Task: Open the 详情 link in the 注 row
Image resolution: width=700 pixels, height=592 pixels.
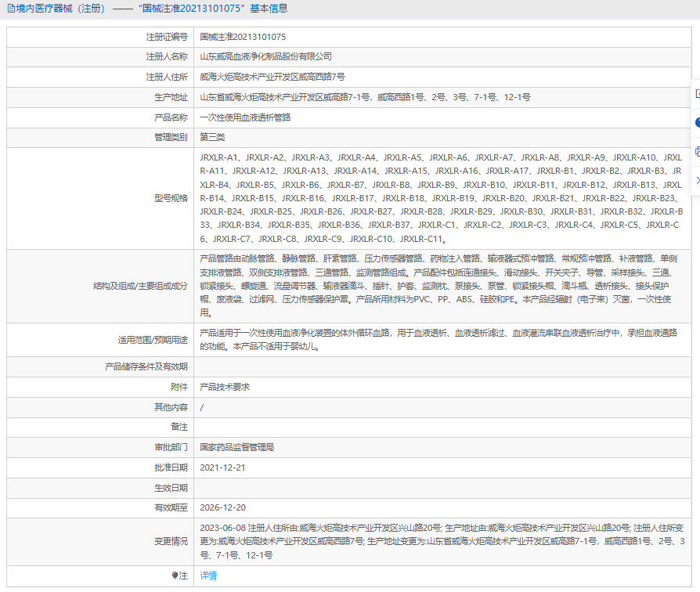Action: (208, 576)
